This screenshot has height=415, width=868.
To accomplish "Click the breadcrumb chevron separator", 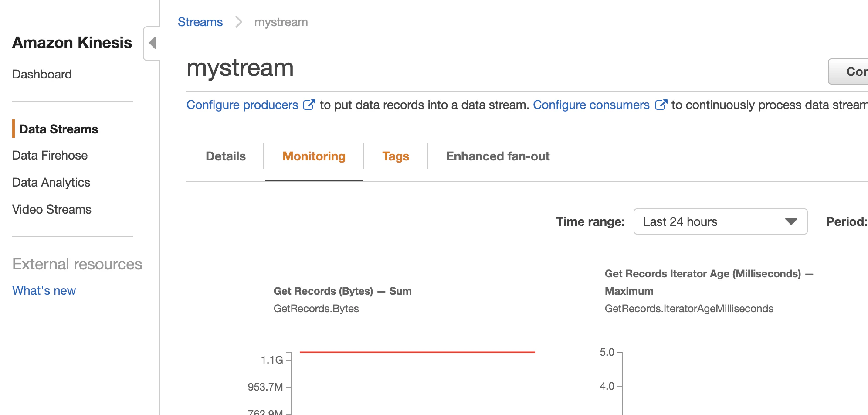I will tap(238, 22).
